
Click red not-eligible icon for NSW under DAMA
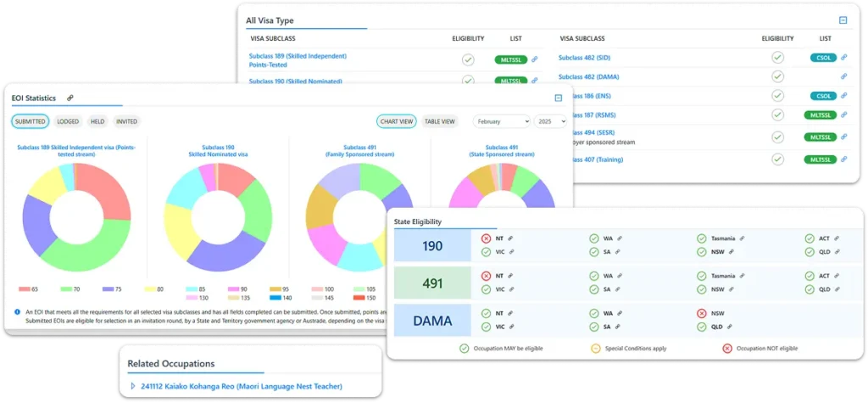pos(701,313)
